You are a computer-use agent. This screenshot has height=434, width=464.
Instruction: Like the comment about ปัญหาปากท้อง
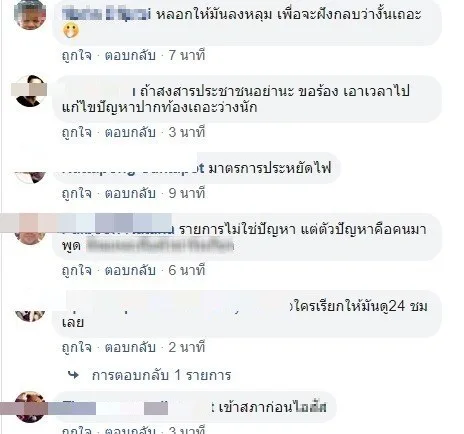[x=77, y=132]
